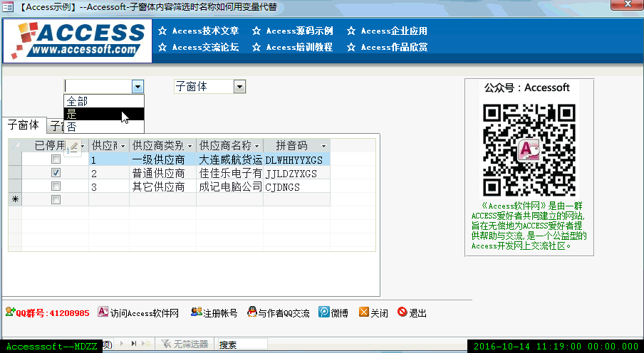The image size is (644, 353).
Task: Click the cell JJLDZYXGS
Action: pos(296,173)
